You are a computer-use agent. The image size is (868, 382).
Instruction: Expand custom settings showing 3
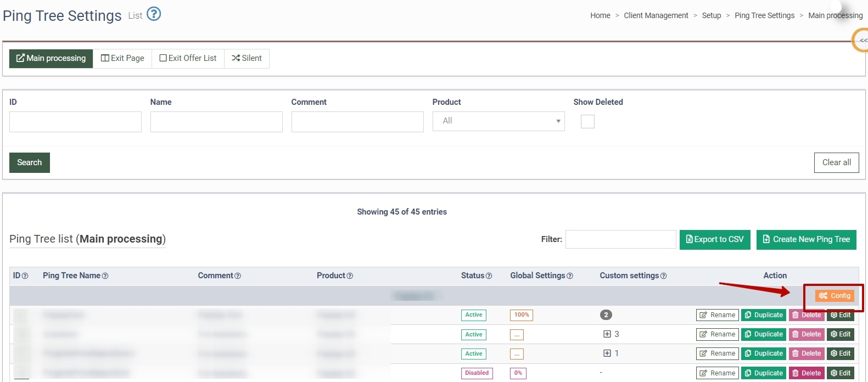pyautogui.click(x=607, y=334)
